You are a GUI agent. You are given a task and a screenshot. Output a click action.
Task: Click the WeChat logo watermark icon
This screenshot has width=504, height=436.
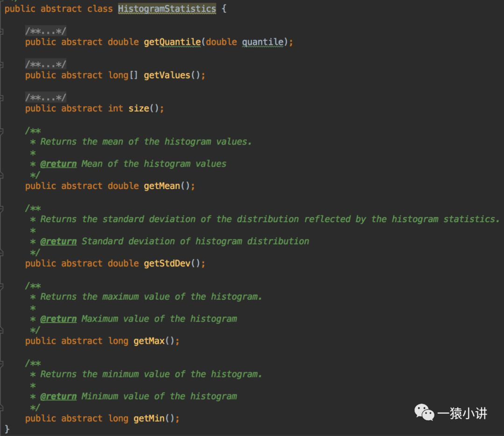pyautogui.click(x=424, y=413)
